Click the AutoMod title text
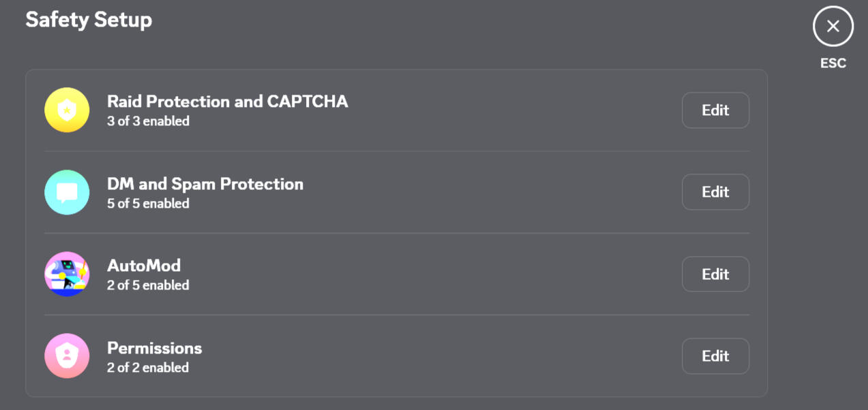 (143, 266)
